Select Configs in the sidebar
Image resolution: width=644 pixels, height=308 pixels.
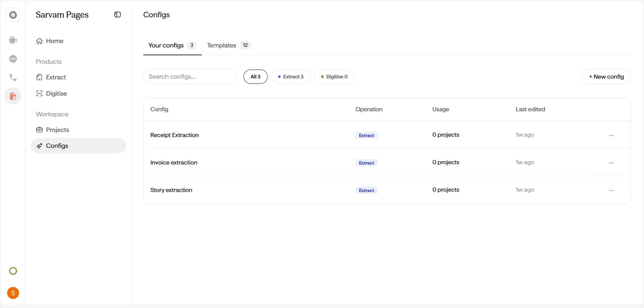tap(78, 146)
